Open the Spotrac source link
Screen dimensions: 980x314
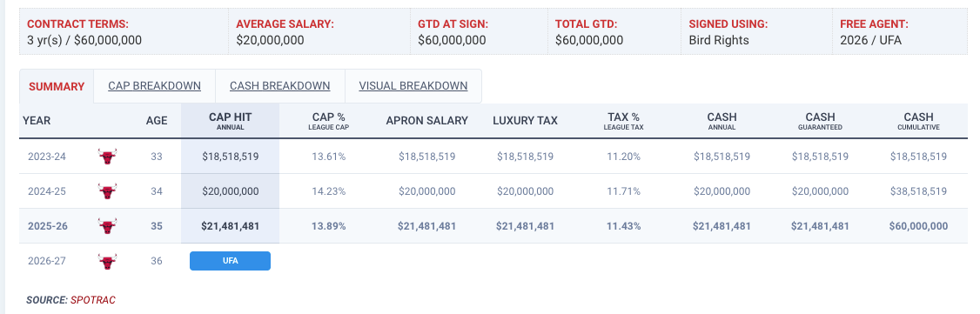point(92,300)
